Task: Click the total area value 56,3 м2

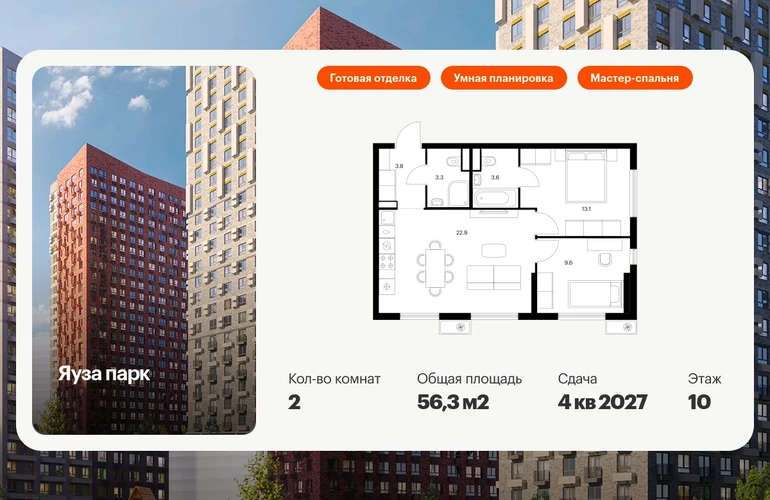Action: tap(453, 403)
